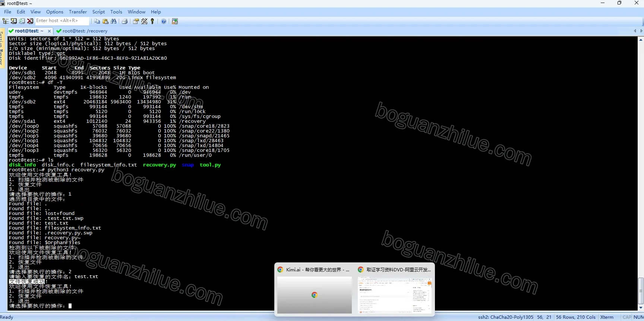The width and height of the screenshot is (644, 321).
Task: Open the View menu
Action: [35, 12]
